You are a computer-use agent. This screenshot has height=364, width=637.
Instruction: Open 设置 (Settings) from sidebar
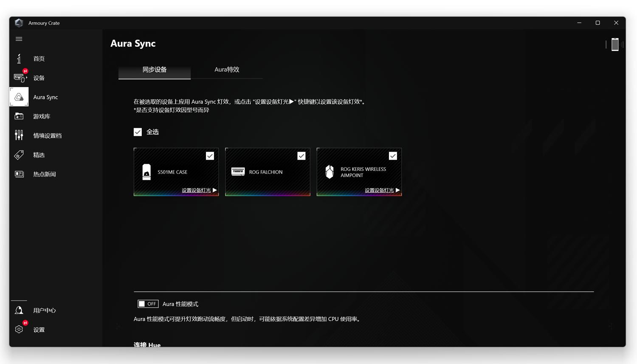click(x=38, y=329)
